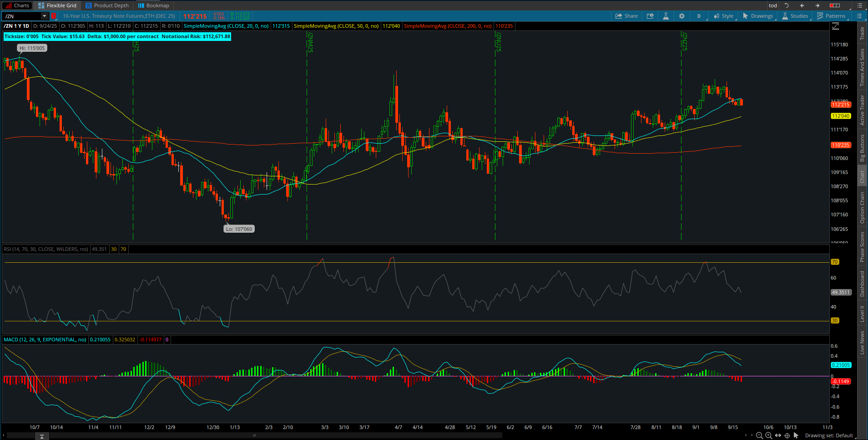Viewport: 868px width, 440px height.
Task: Click the SimpleMovingAvg 200 study label
Action: tap(448, 26)
